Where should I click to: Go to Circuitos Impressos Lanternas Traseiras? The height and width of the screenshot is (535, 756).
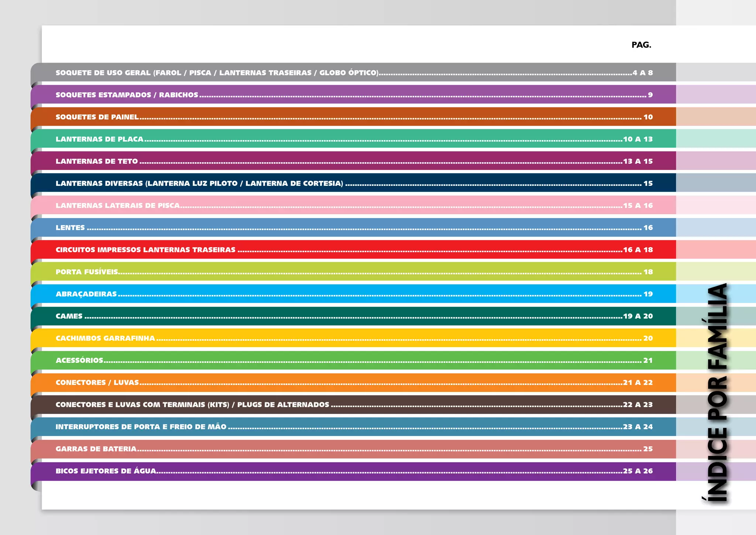[145, 250]
